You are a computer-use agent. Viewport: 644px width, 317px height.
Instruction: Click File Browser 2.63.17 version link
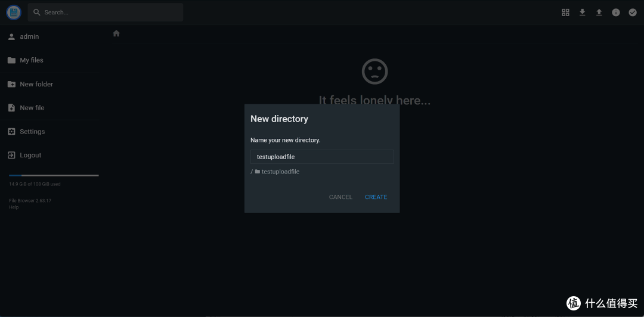pyautogui.click(x=30, y=201)
